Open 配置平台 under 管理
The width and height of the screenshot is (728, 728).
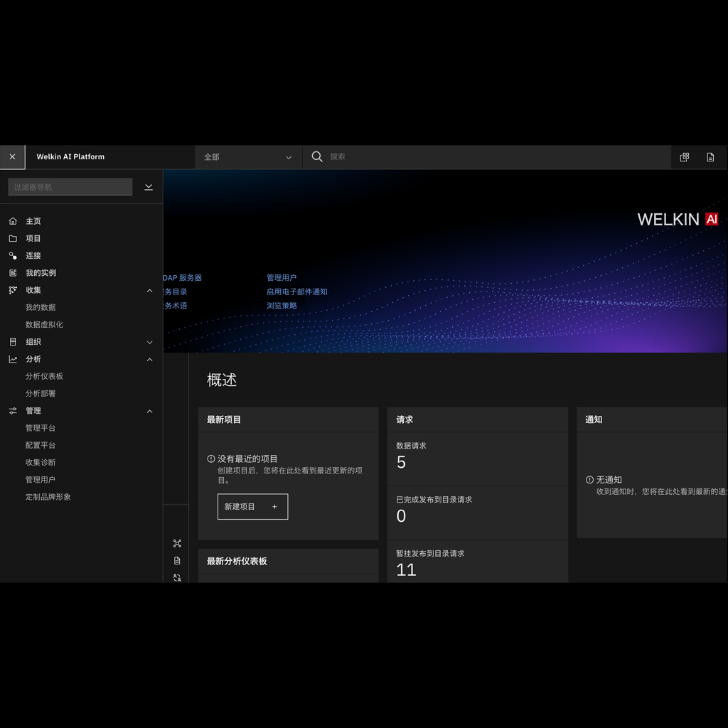click(x=41, y=445)
